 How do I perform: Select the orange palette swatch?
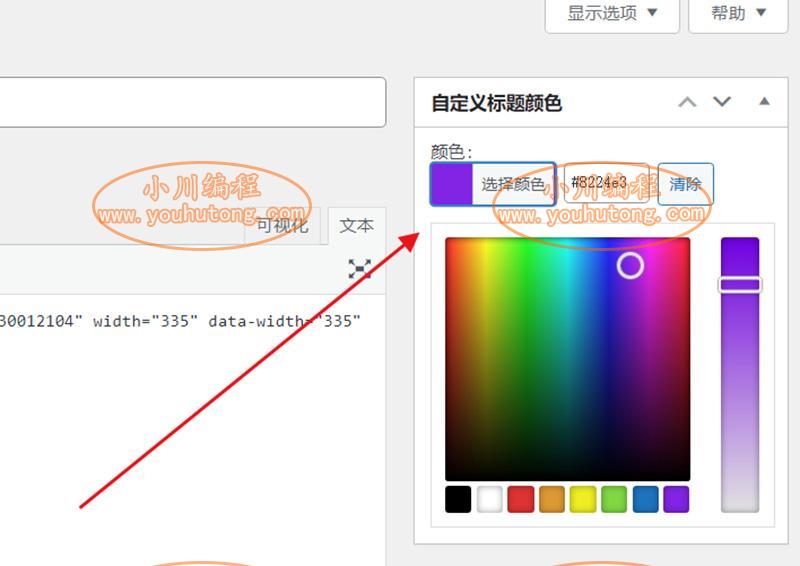click(552, 499)
